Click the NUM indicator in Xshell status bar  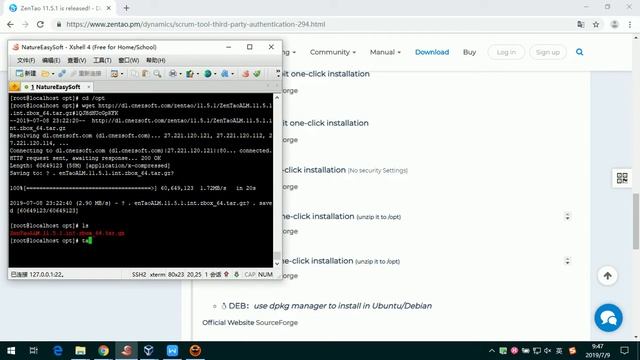tap(265, 275)
